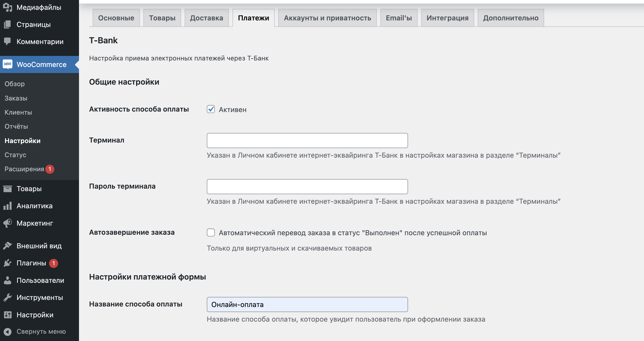Click the Автоматический перевод заказа label text
The height and width of the screenshot is (341, 644).
pyautogui.click(x=353, y=233)
